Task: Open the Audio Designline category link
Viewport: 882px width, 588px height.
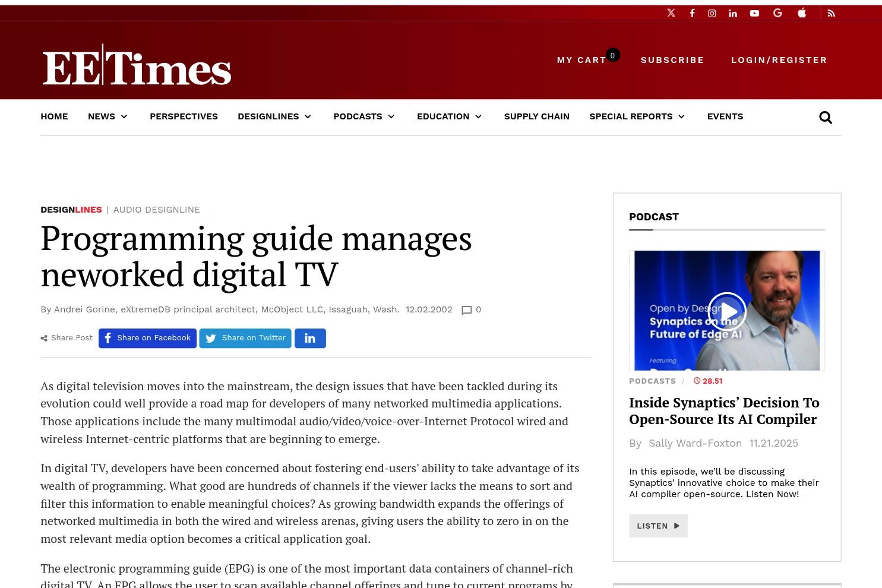Action: coord(156,210)
